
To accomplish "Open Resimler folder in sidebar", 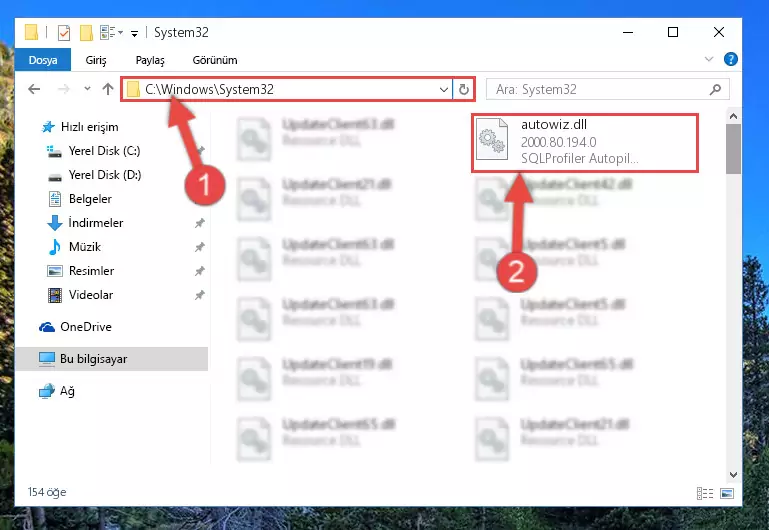I will tap(80, 271).
